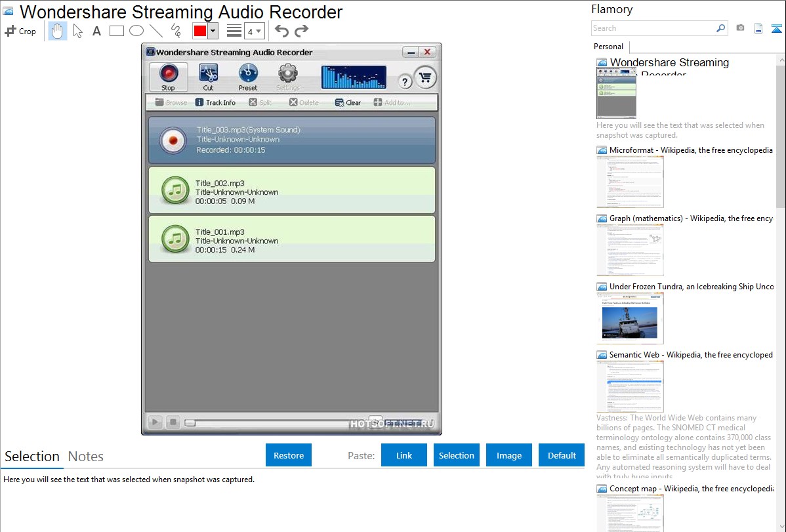
Task: Switch to the Selection tab
Action: 32,457
